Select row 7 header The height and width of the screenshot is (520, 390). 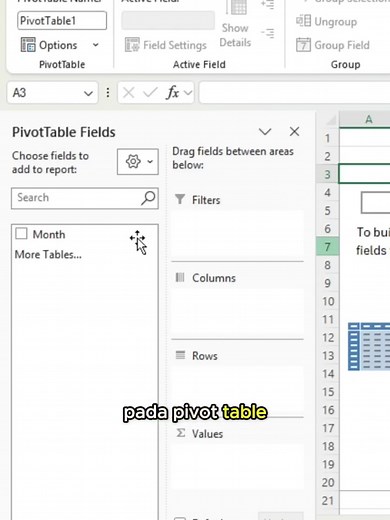coord(327,247)
